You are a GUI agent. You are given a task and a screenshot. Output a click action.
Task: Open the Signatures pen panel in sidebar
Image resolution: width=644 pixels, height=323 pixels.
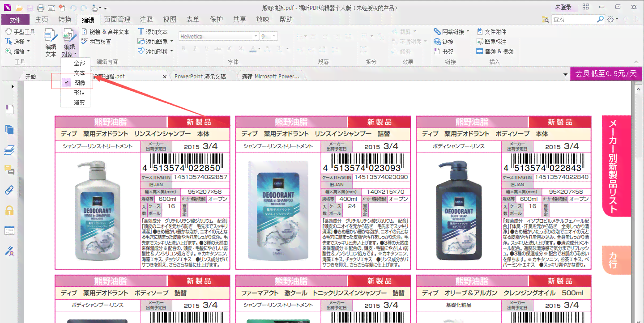click(x=9, y=251)
